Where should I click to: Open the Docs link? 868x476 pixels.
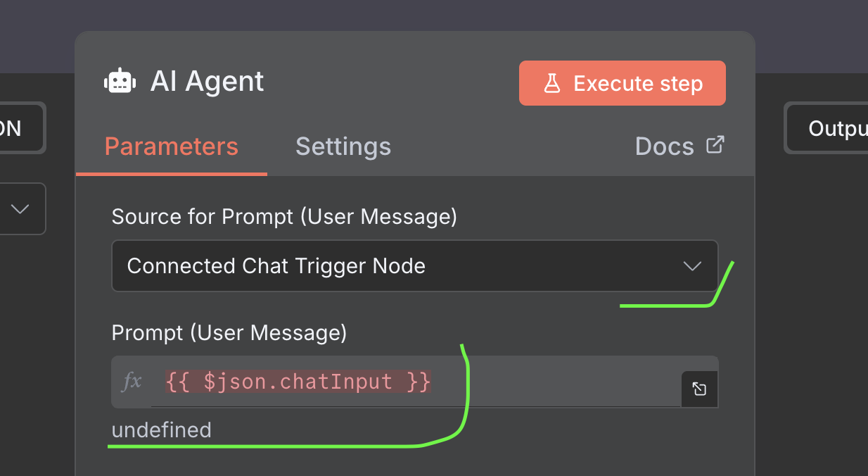click(664, 146)
